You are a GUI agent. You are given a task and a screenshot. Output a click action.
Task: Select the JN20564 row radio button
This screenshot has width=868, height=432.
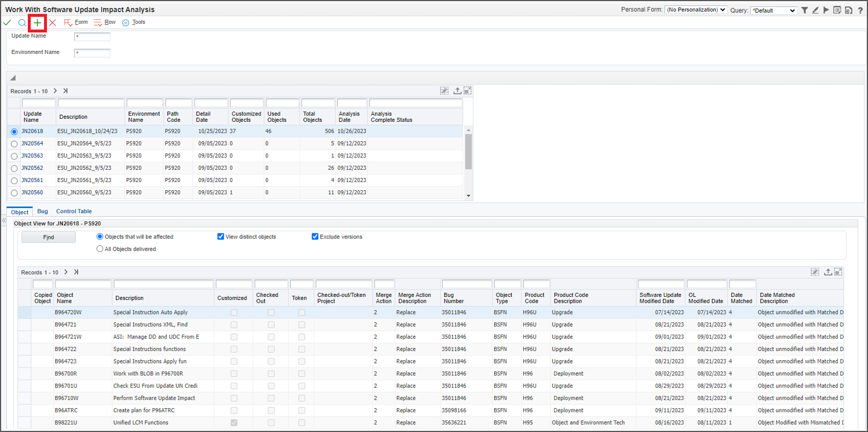point(14,144)
